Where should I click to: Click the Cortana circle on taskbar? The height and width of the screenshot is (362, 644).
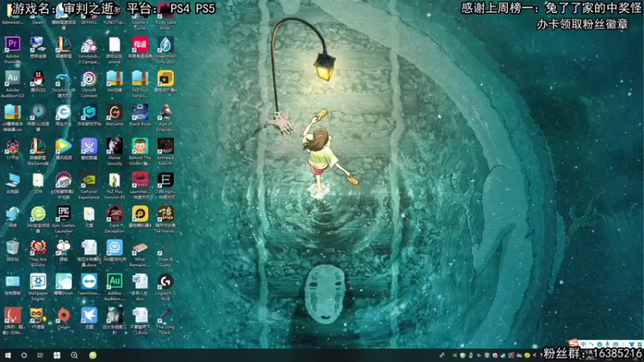24,356
